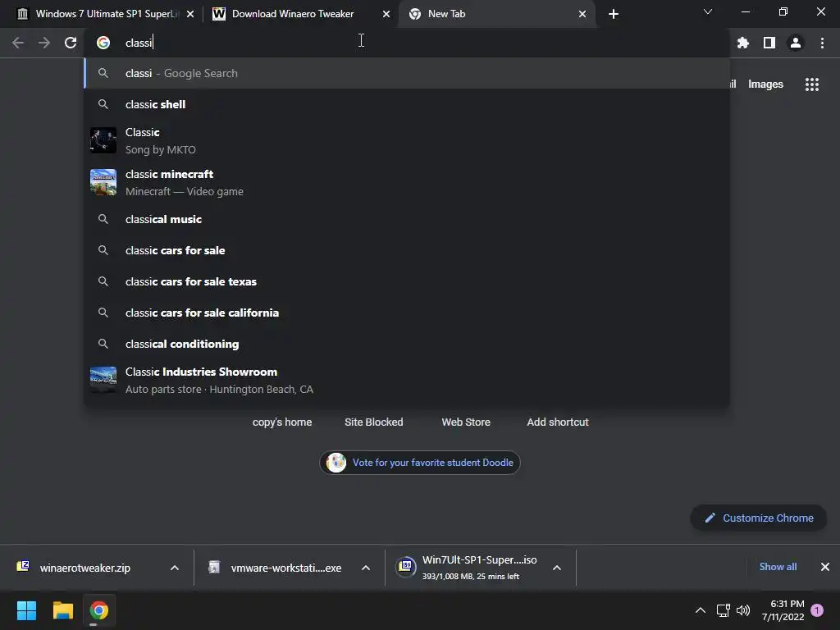Pick 'Classic Industries Showroom' suggestion
840x630 pixels.
[x=407, y=380]
